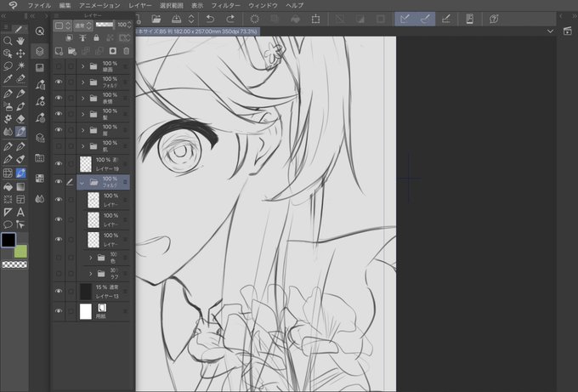Show the 色 folder via visibility box

tap(59, 258)
